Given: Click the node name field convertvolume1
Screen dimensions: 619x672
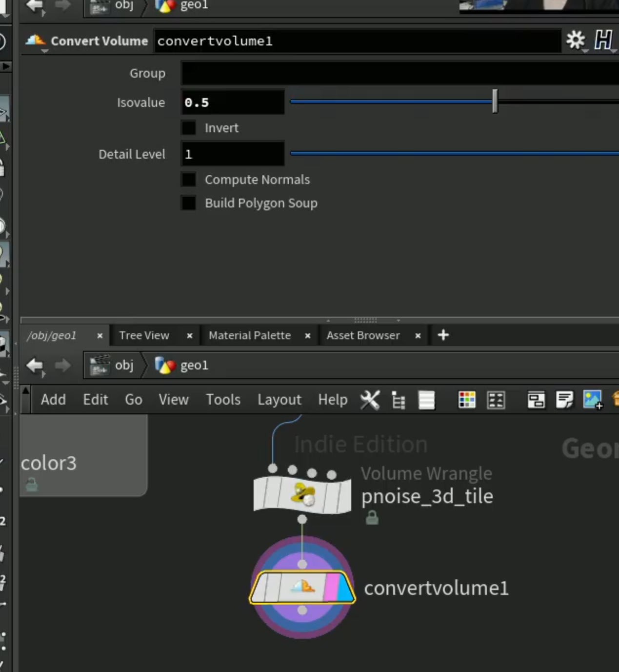Looking at the screenshot, I should click(x=358, y=41).
